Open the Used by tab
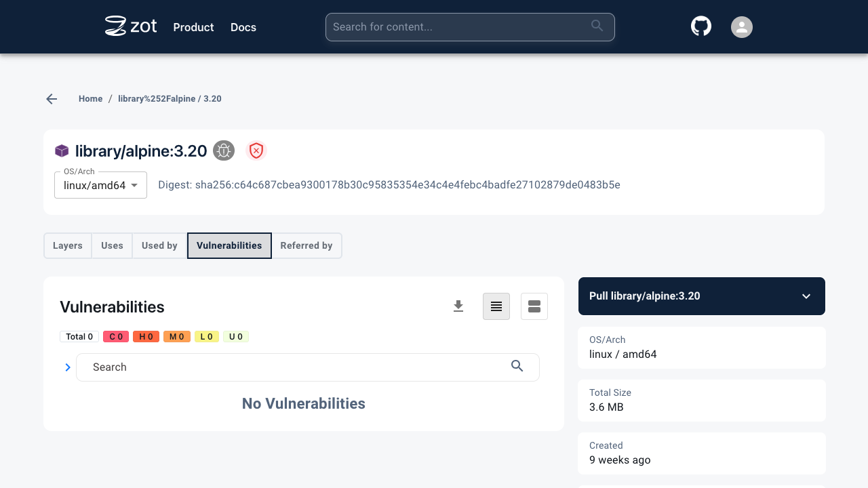This screenshot has height=488, width=868. [159, 245]
